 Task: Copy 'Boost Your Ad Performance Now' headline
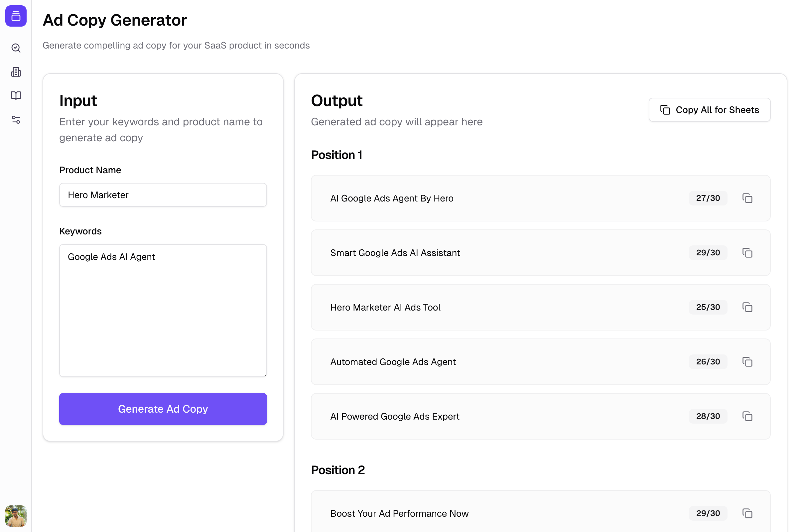point(747,513)
